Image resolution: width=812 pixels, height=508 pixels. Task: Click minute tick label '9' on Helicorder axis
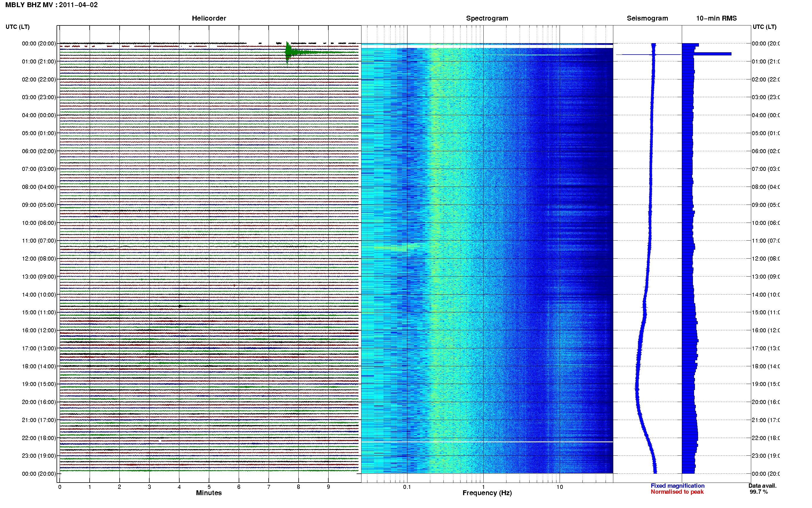[328, 487]
